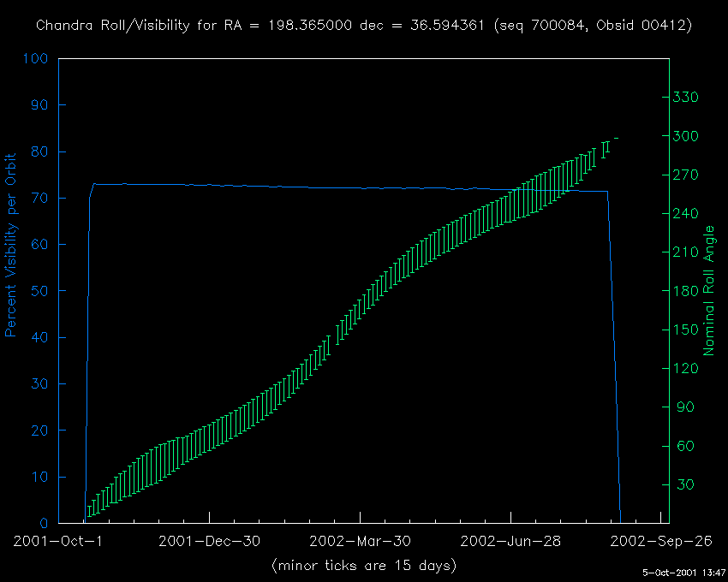Click the 2001-Oct-1 x-axis date label

click(58, 541)
